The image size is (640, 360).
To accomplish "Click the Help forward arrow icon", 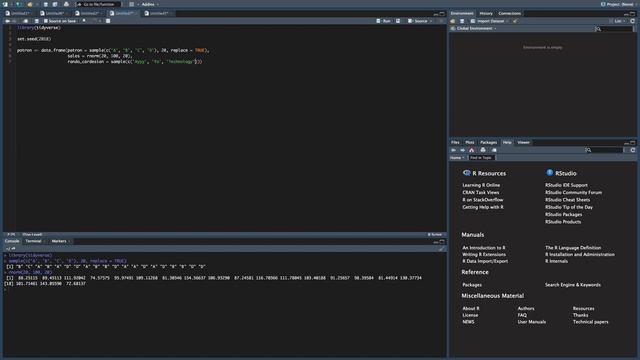I will [462, 150].
